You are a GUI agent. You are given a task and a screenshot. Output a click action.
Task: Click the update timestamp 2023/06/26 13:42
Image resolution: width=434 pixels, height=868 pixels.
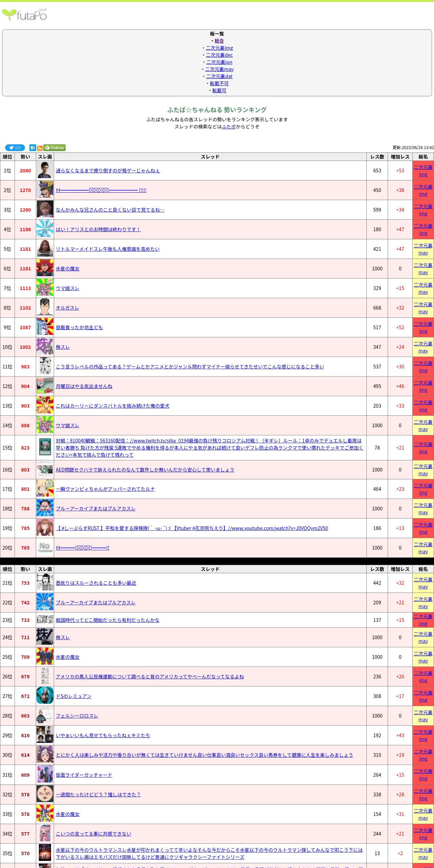413,148
